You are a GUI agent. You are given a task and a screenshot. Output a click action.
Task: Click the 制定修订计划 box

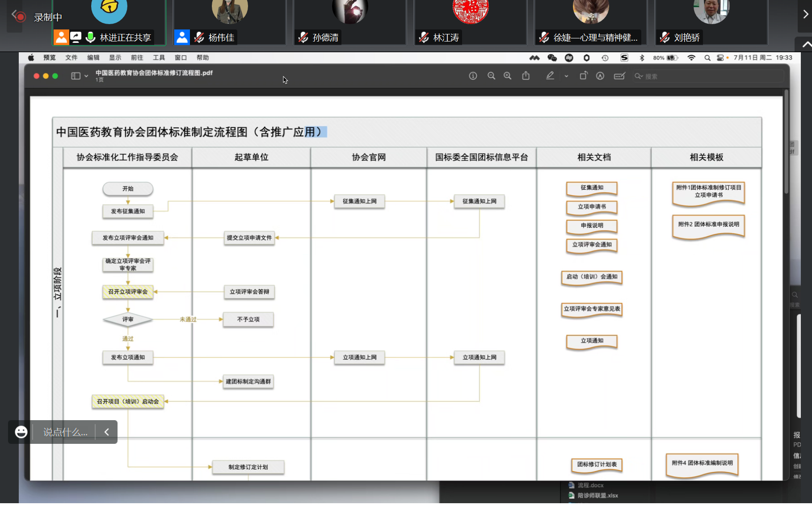pos(248,467)
